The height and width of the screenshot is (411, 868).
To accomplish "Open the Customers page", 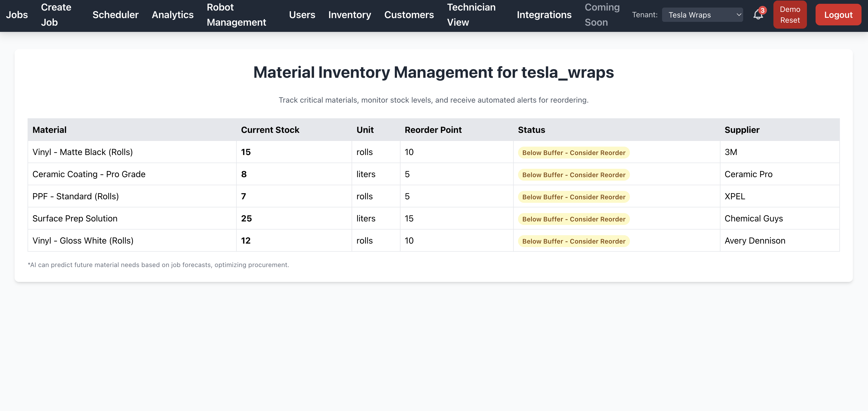I will pos(409,15).
